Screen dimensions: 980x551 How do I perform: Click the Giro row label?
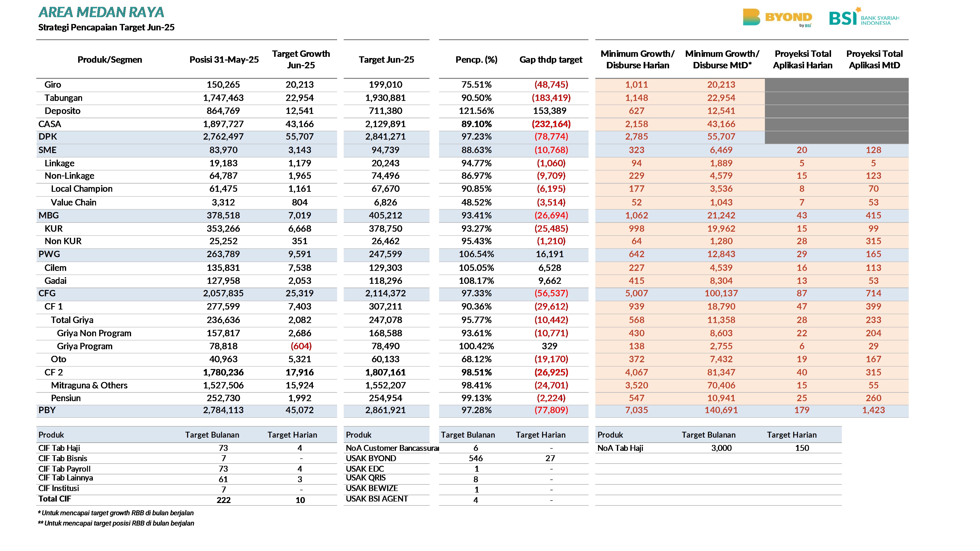[52, 84]
